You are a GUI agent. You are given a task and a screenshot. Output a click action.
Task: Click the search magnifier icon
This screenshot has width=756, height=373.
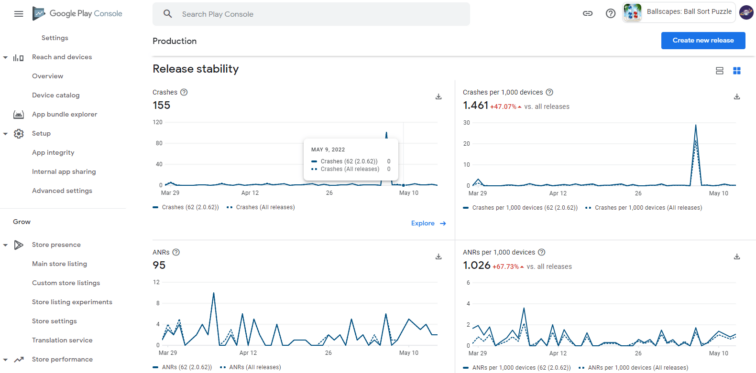coord(167,14)
